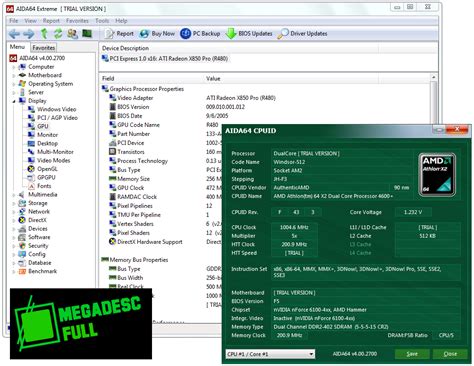The height and width of the screenshot is (366, 474).
Task: Select the GPU tree item
Action: click(x=38, y=126)
